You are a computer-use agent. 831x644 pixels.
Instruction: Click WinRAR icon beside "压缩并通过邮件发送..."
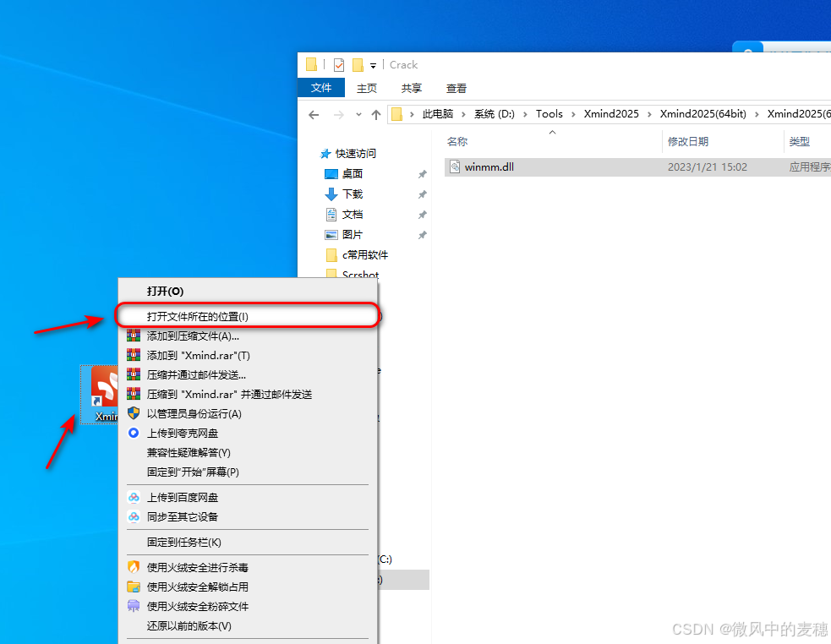click(134, 374)
